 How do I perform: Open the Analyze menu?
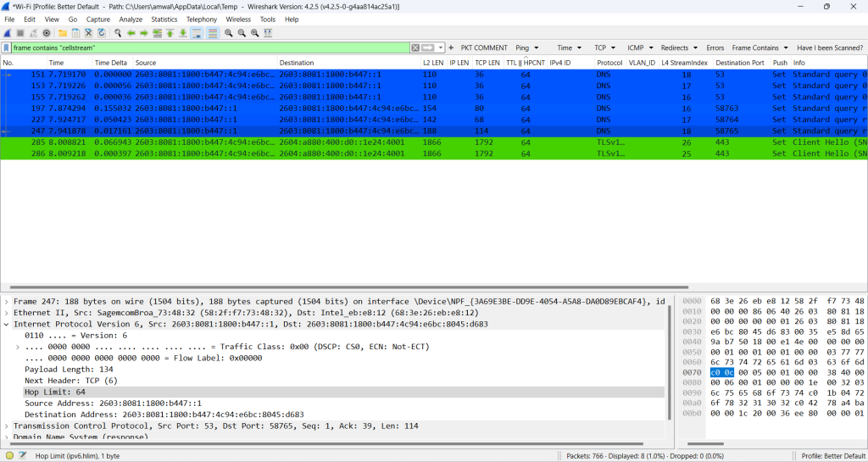pyautogui.click(x=131, y=19)
